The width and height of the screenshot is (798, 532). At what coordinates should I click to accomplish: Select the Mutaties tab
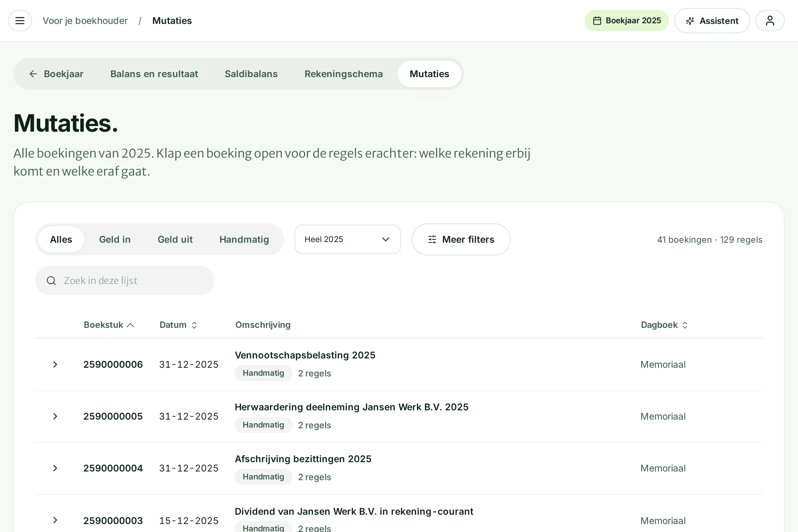[x=429, y=74]
